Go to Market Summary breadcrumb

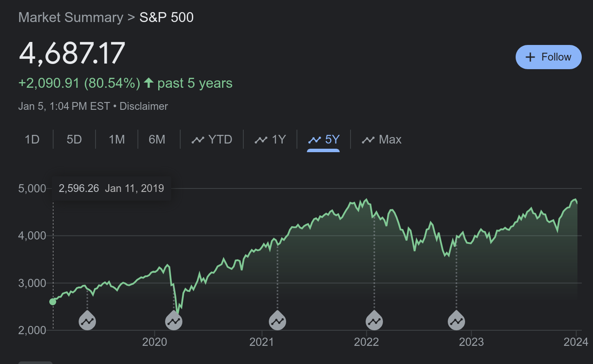tap(71, 18)
